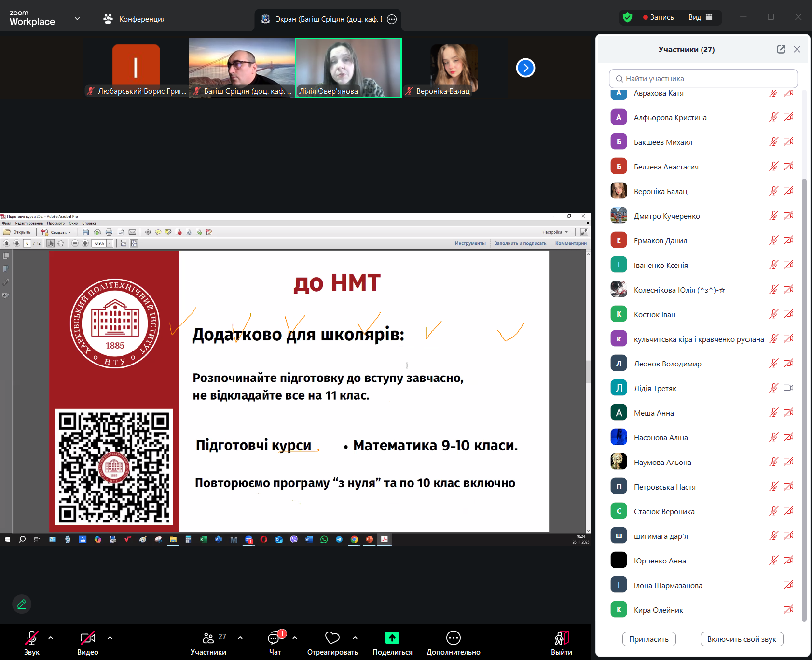Screen dimensions: 812x660
Task: Click the Invite button
Action: coord(648,639)
